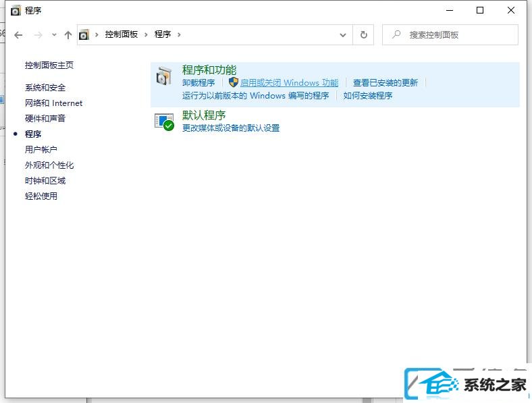Click the 默认程序 icon
The width and height of the screenshot is (532, 403).
[x=164, y=122]
